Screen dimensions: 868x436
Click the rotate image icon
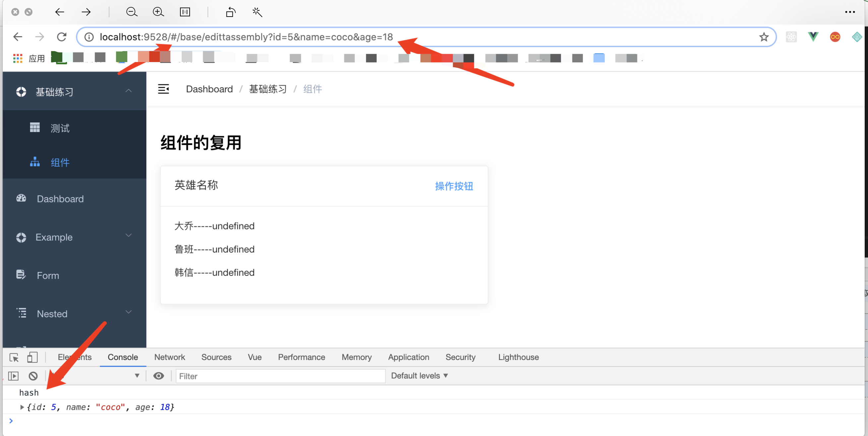click(230, 12)
